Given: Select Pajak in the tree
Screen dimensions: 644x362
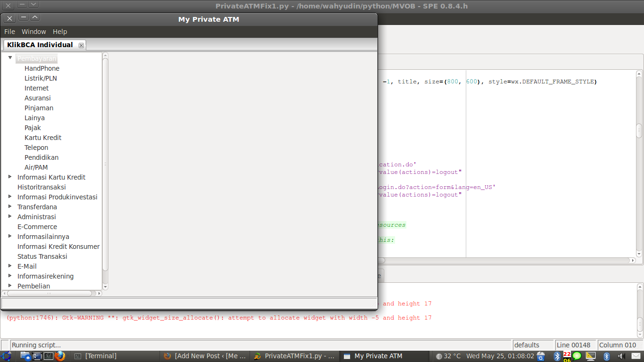Looking at the screenshot, I should pos(33,128).
